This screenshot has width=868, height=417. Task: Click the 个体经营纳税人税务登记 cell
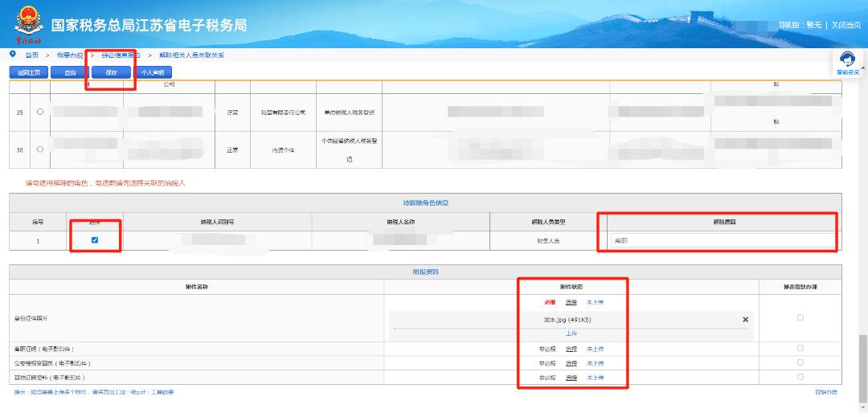[349, 149]
